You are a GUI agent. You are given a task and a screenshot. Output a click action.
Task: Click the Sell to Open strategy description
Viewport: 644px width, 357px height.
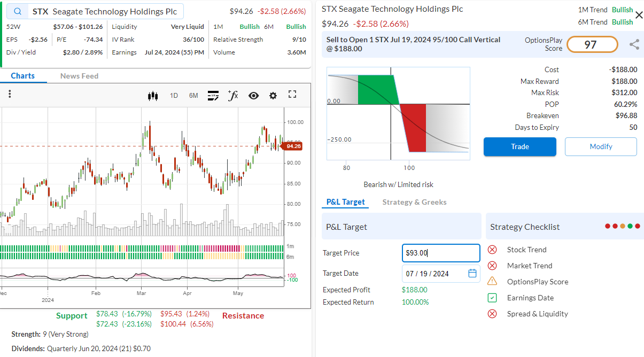414,44
